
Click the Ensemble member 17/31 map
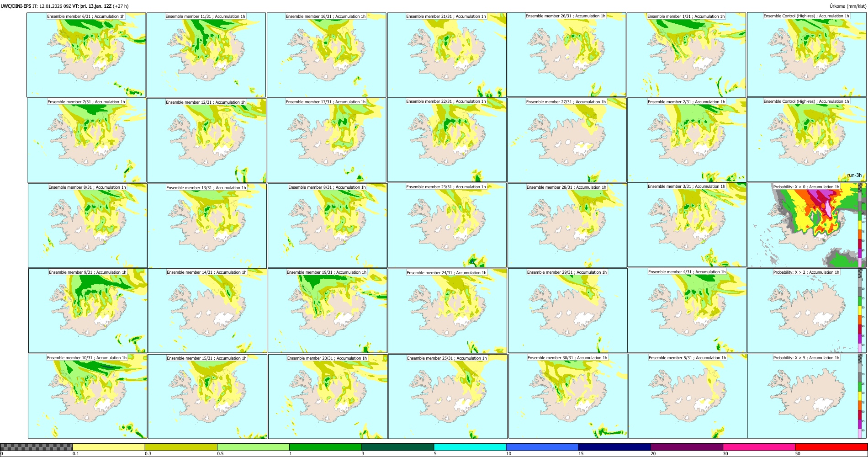[327, 140]
